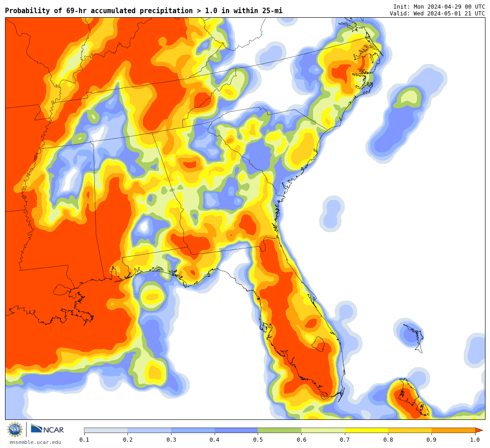Click the 0.8–0.9 gold color bar segment
This screenshot has width=490, height=448.
point(410,430)
